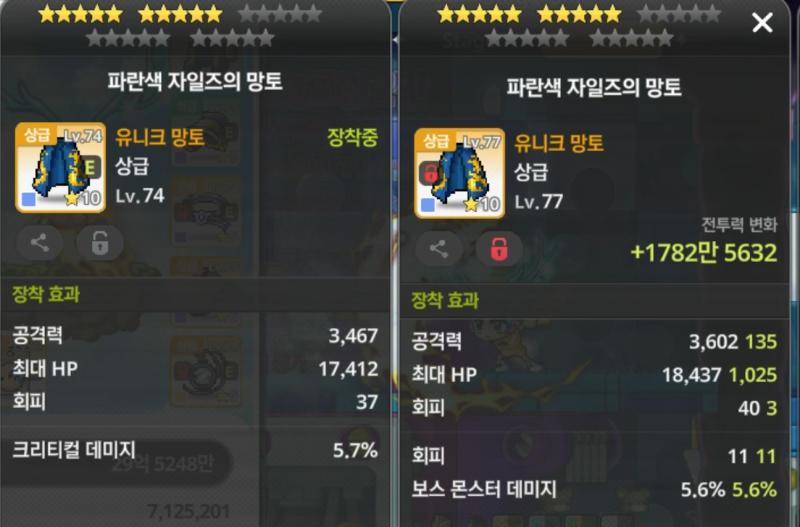This screenshot has height=527, width=800.
Task: Unlock the red-locked Lv.77 cape
Action: (x=499, y=249)
